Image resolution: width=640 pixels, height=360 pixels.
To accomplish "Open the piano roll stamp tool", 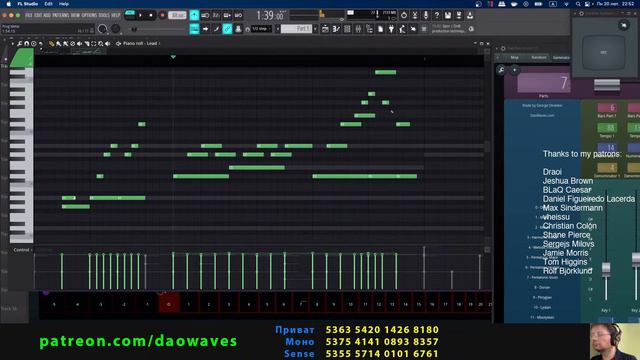I will tap(33, 43).
